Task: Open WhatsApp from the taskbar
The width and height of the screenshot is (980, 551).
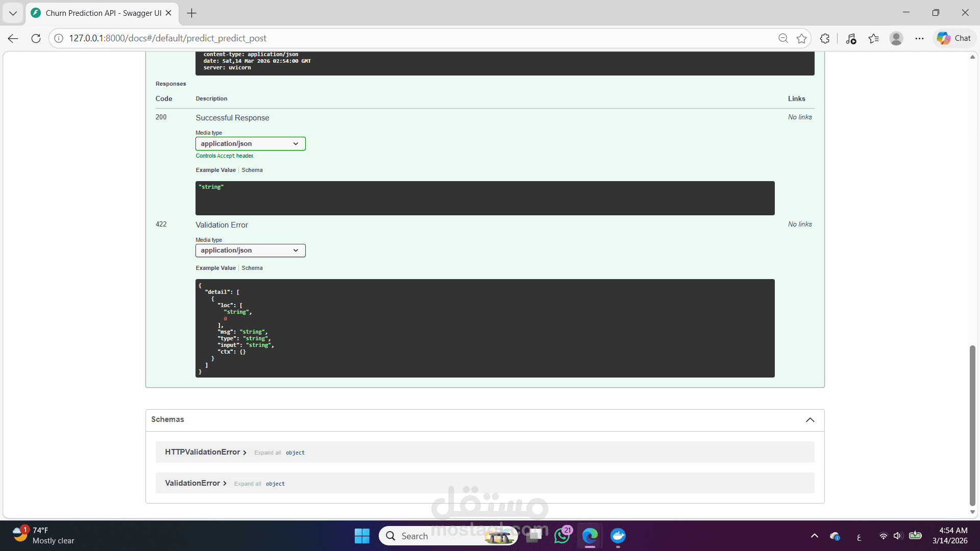Action: [x=562, y=536]
